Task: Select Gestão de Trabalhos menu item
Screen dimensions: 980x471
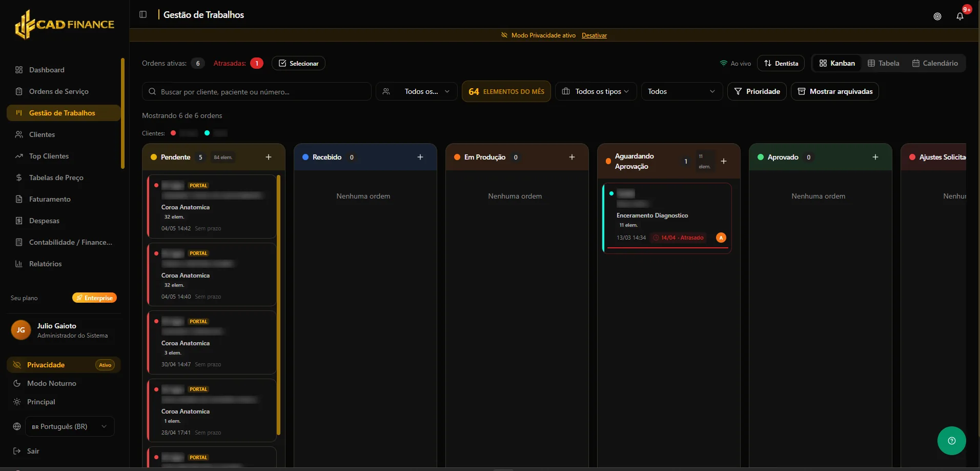Action: (64, 113)
